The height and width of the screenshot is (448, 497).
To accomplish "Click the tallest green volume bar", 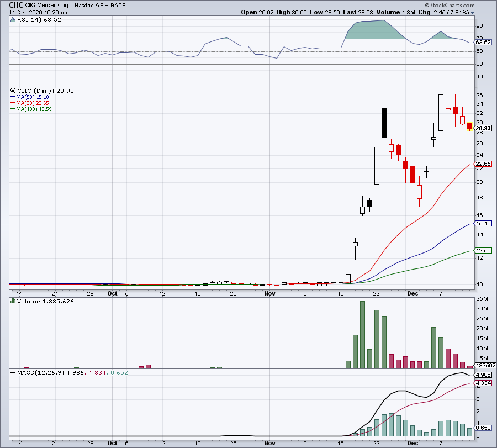I will 363,335.
